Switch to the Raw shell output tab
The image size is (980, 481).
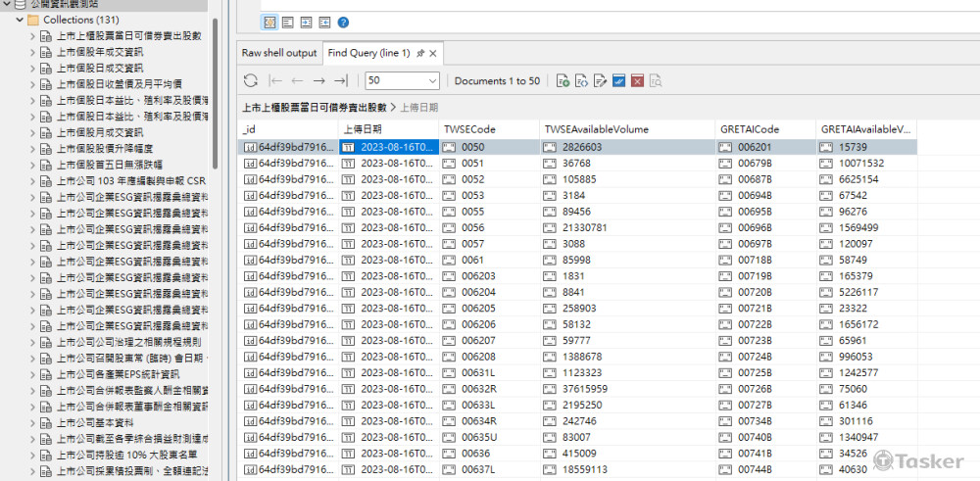click(x=279, y=53)
